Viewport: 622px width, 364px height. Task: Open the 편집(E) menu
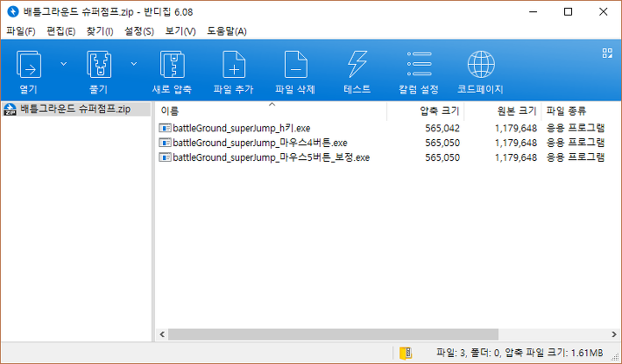[x=60, y=31]
